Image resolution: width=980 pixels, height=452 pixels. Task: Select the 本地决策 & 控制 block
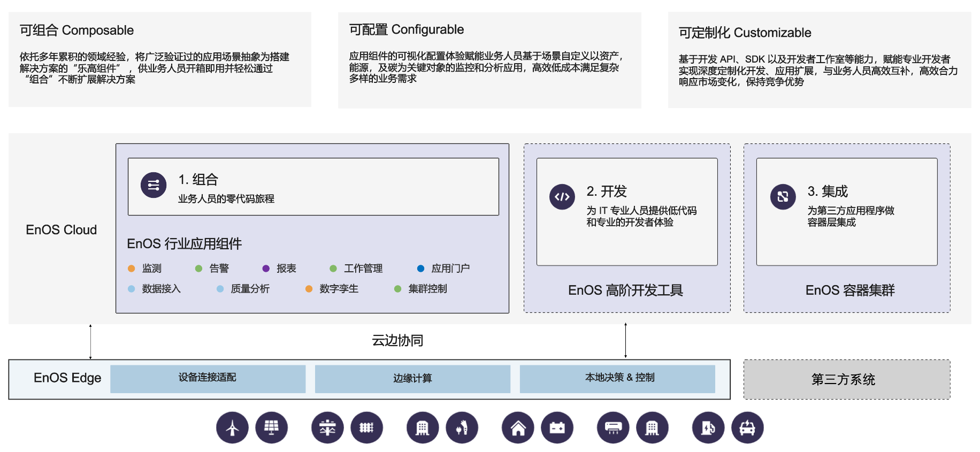(x=617, y=379)
